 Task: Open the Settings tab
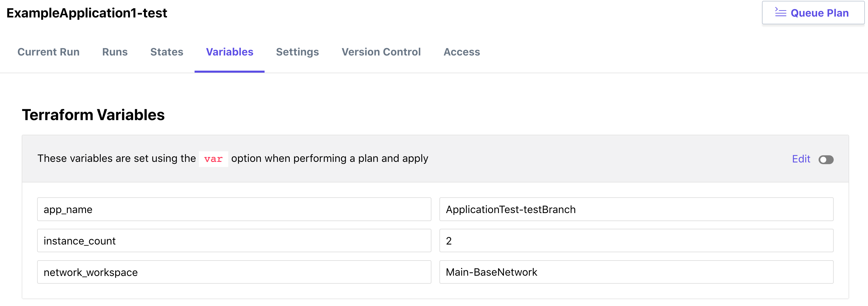pos(297,52)
